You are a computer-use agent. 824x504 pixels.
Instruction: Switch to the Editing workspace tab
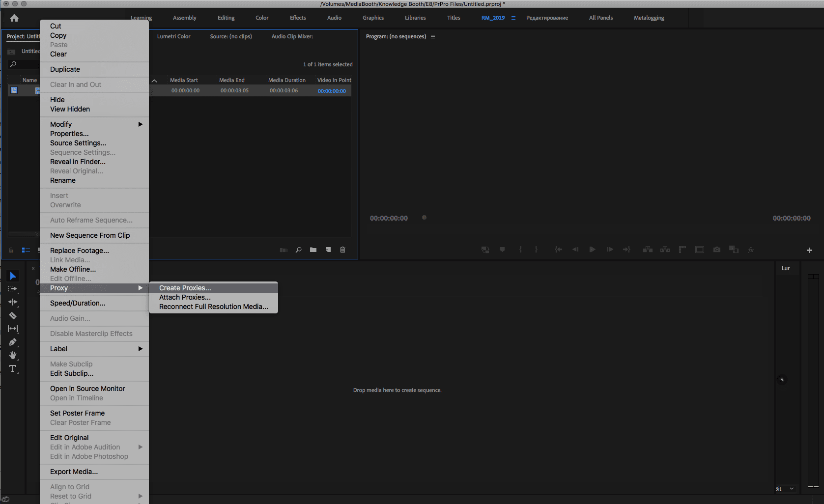coord(226,17)
